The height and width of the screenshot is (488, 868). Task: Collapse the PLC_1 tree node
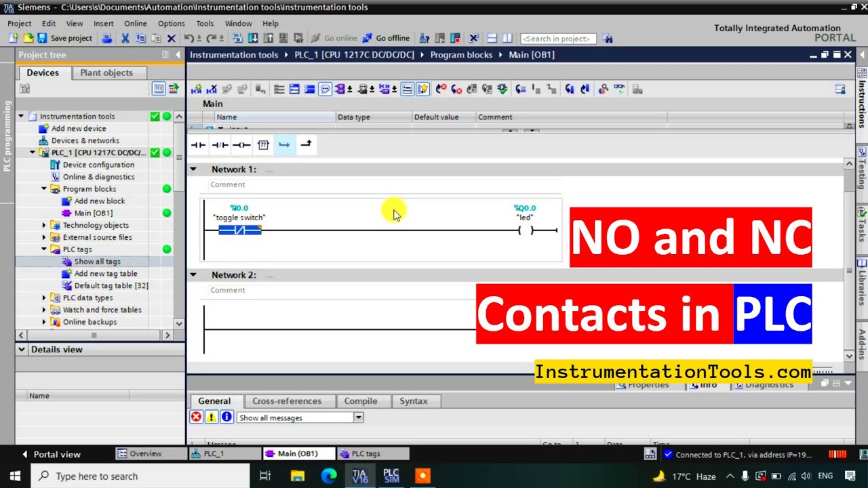click(33, 152)
